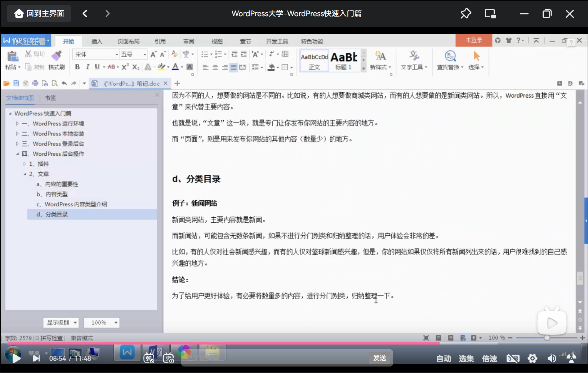Viewport: 588px width, 373px height.
Task: Play the video with play button
Action: point(16,358)
